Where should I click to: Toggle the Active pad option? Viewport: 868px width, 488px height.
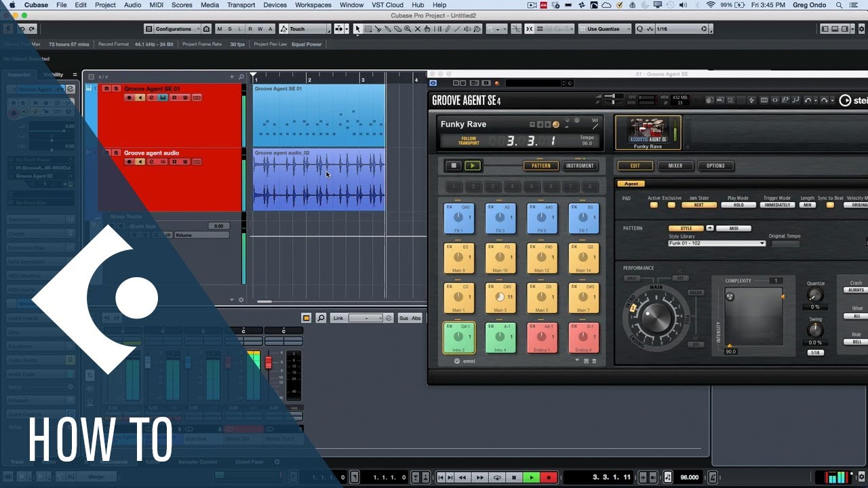tap(654, 205)
